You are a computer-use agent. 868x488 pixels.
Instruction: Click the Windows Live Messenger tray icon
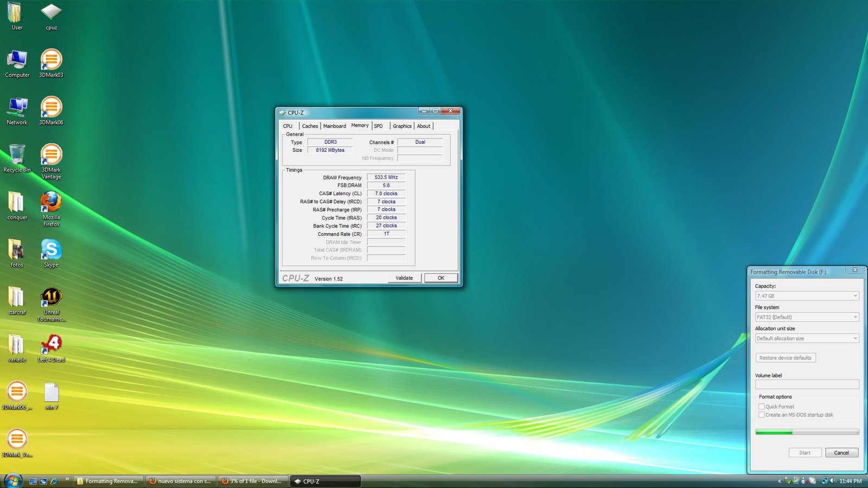[804, 481]
